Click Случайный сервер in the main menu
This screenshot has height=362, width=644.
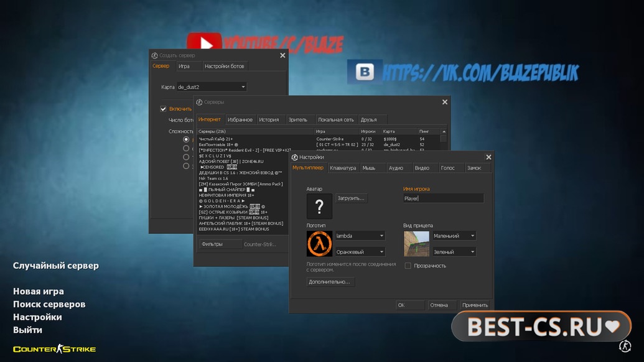(x=56, y=266)
